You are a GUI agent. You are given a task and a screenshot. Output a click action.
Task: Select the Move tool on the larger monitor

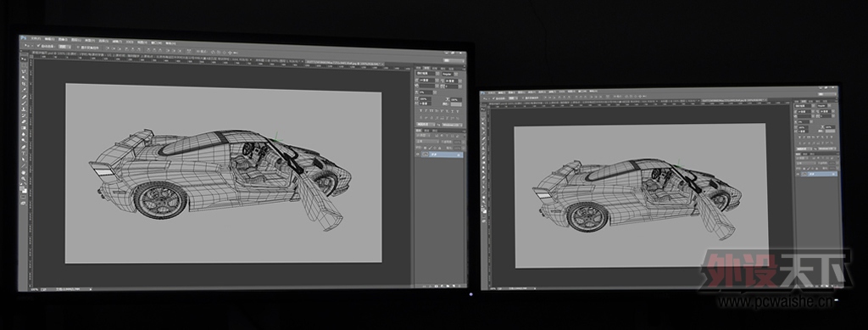(x=23, y=59)
